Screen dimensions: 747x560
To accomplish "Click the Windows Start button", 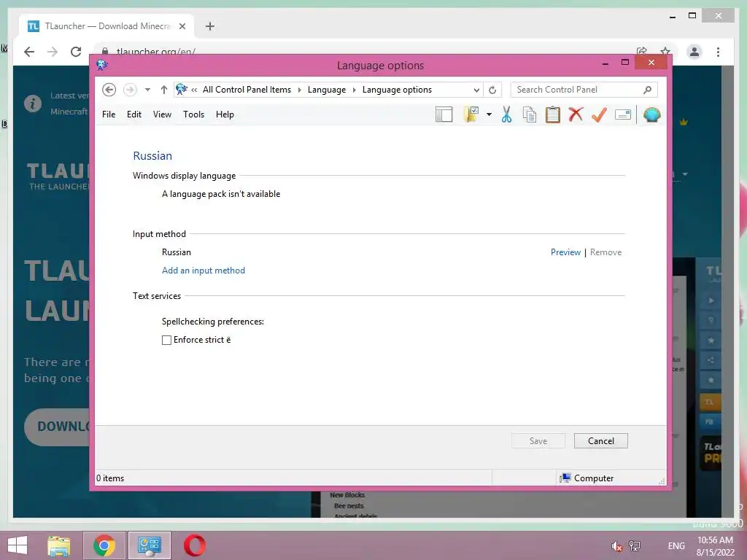I will coord(18,545).
